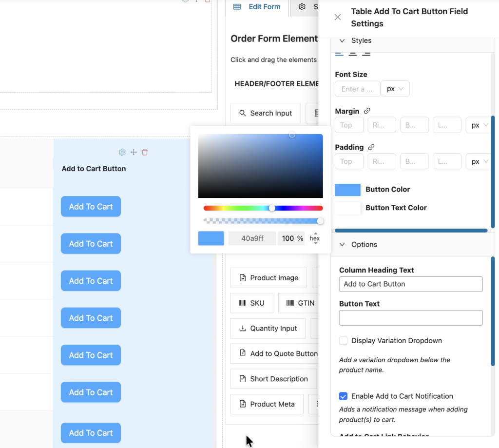499x448 pixels.
Task: Click the empty Button Text field
Action: (x=411, y=318)
